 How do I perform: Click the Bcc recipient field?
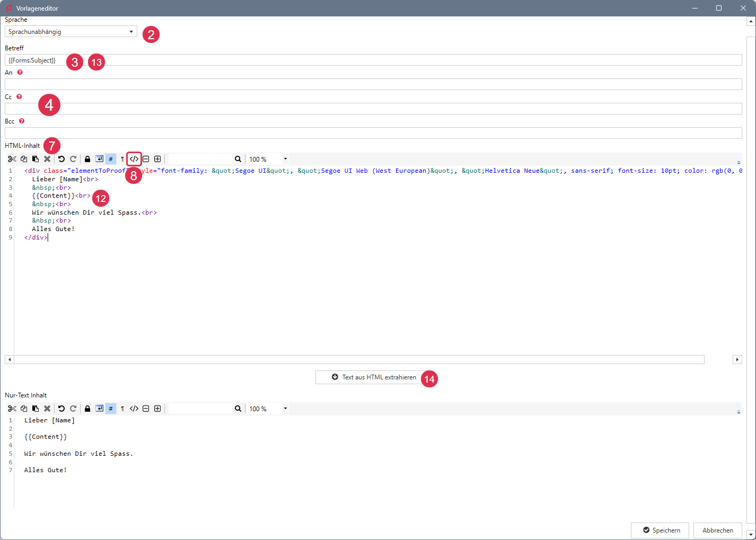click(373, 133)
